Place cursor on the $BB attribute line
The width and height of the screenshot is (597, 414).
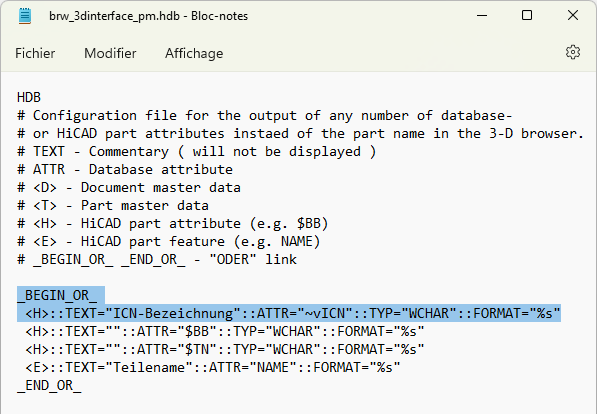(225, 331)
